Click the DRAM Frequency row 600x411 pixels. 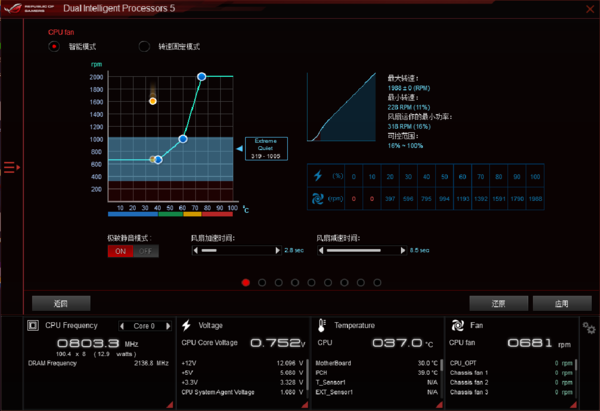click(98, 363)
